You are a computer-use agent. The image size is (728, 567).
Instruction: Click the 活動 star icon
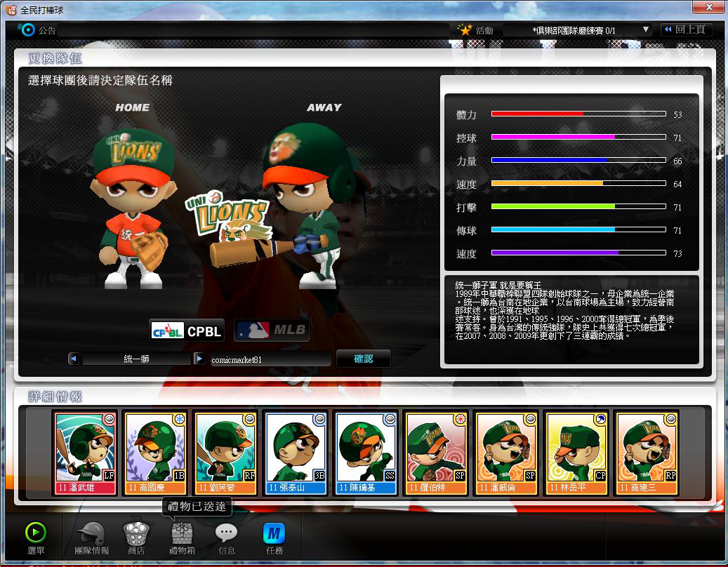464,30
